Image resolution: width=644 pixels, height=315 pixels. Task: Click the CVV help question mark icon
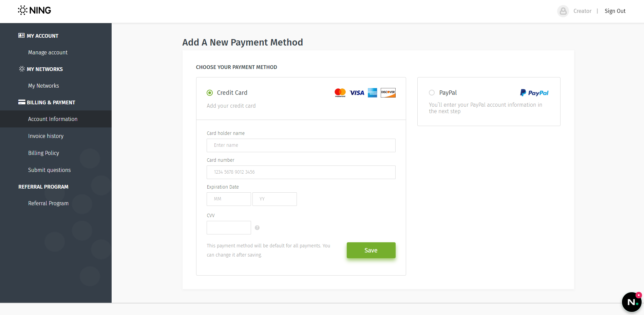(x=257, y=228)
